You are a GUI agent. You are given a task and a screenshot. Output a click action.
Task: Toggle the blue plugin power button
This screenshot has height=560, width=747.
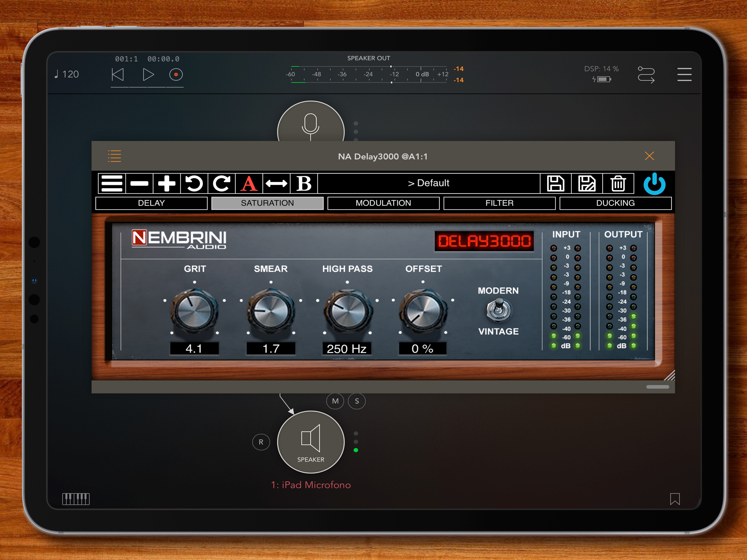[x=654, y=183]
